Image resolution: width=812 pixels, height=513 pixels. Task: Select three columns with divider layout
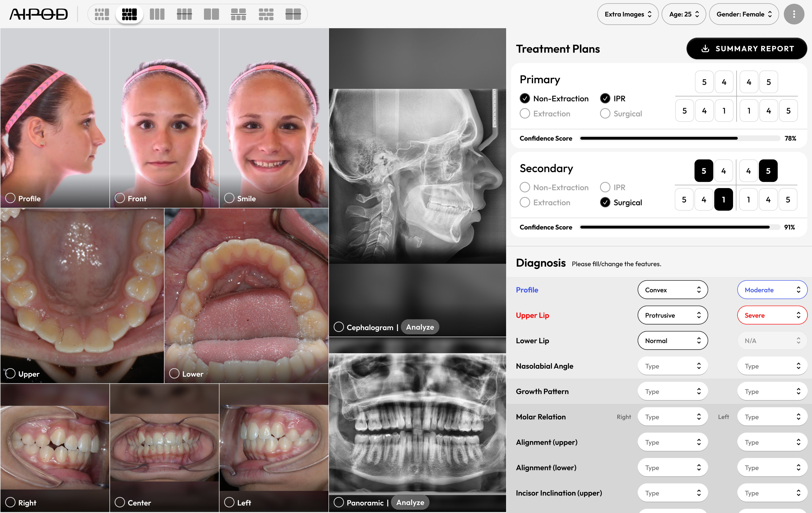pyautogui.click(x=184, y=14)
